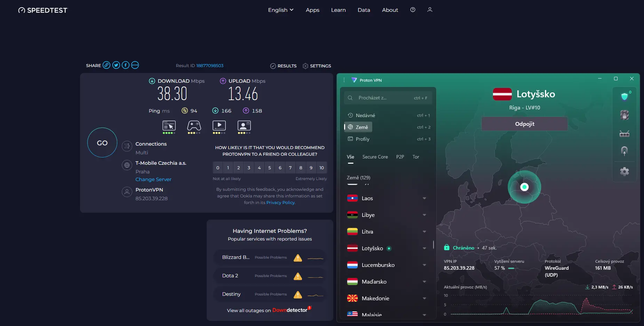The height and width of the screenshot is (326, 644).
Task: Switch to the P2P filter
Action: coord(400,157)
